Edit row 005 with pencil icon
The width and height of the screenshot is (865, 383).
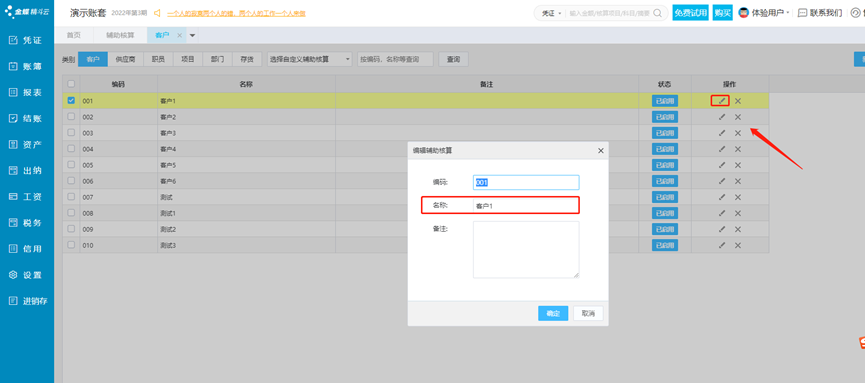(x=722, y=165)
